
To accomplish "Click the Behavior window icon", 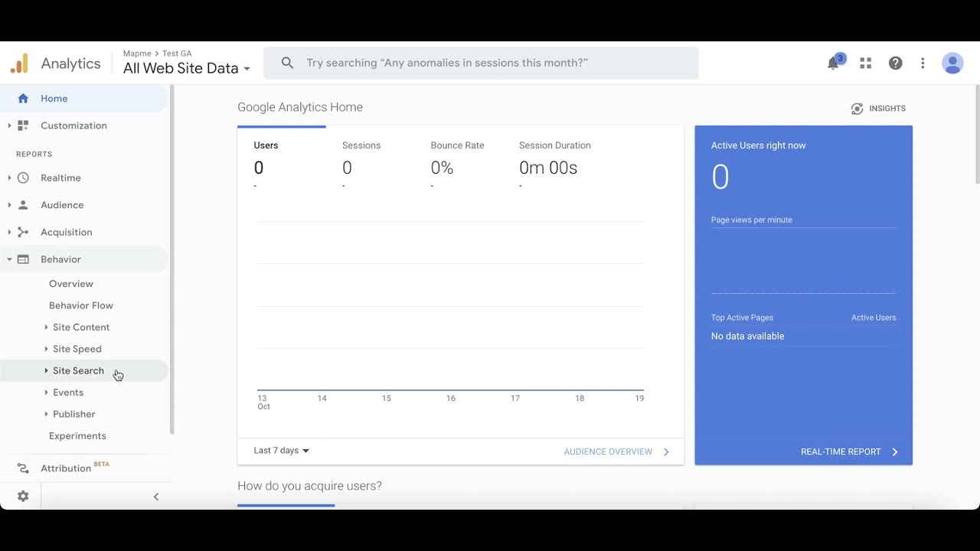I will click(23, 259).
